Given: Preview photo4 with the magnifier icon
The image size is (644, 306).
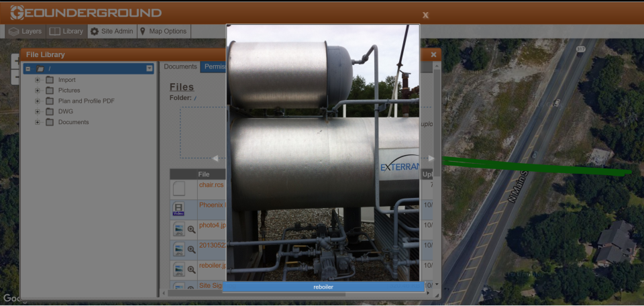Looking at the screenshot, I should [191, 229].
